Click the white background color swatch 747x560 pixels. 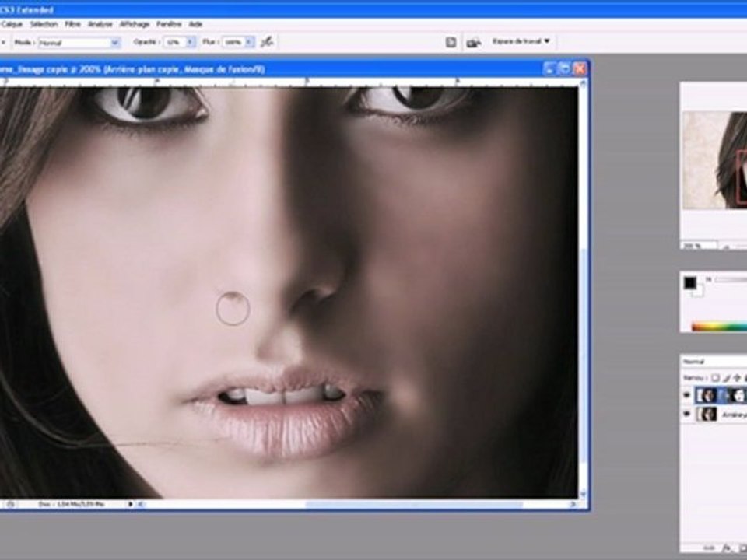coord(699,292)
